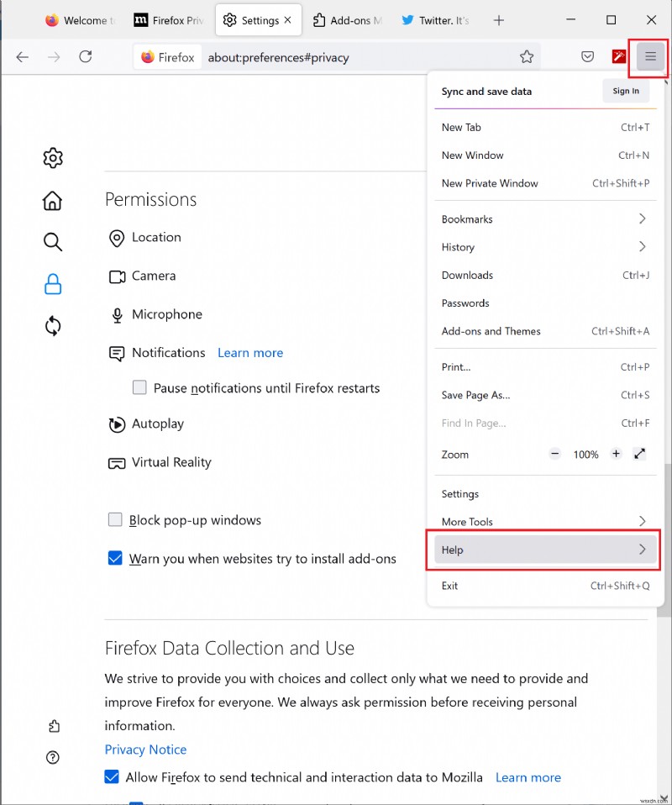The height and width of the screenshot is (805, 672).
Task: Reload the page with the refresh icon
Action: tap(85, 57)
